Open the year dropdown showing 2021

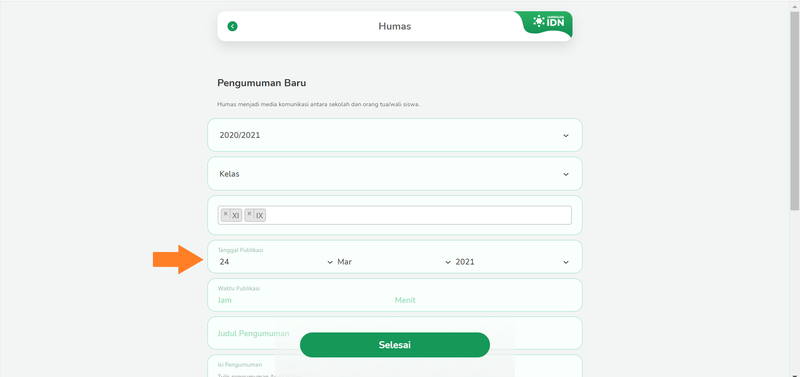point(512,262)
